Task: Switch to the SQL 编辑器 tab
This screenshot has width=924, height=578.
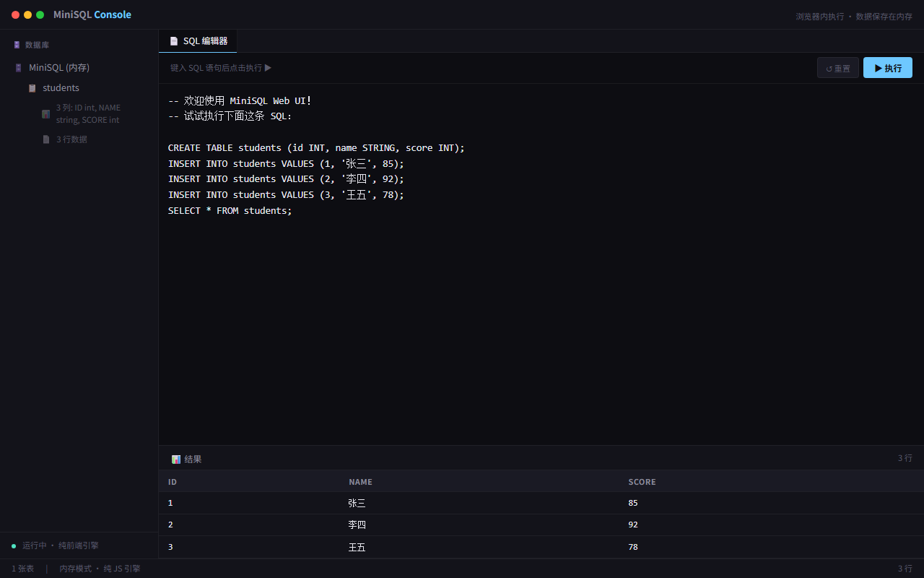Action: tap(198, 41)
